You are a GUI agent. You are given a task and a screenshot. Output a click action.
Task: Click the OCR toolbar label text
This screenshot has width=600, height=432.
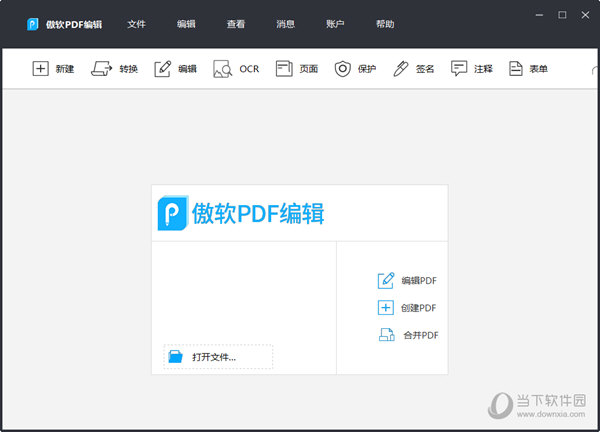click(x=249, y=69)
